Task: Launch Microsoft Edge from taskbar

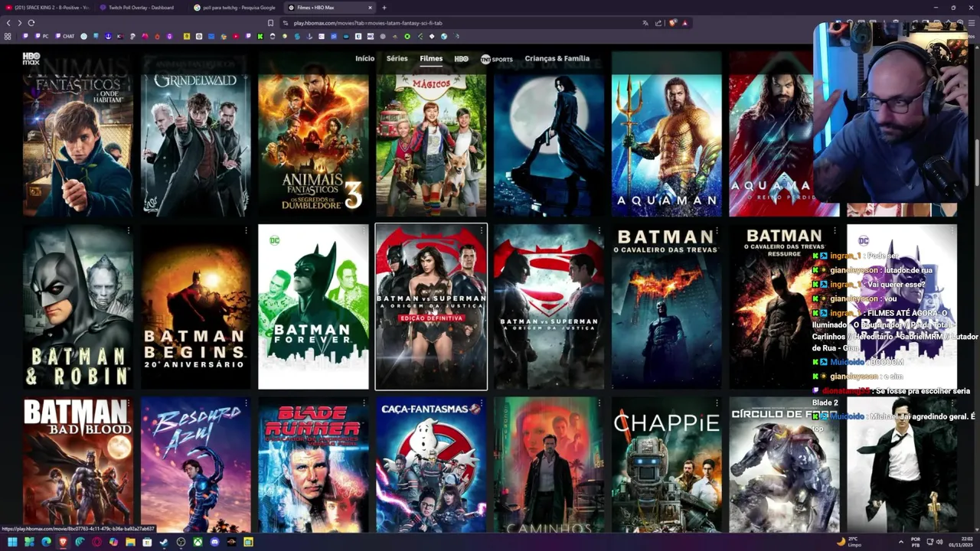Action: [x=46, y=542]
